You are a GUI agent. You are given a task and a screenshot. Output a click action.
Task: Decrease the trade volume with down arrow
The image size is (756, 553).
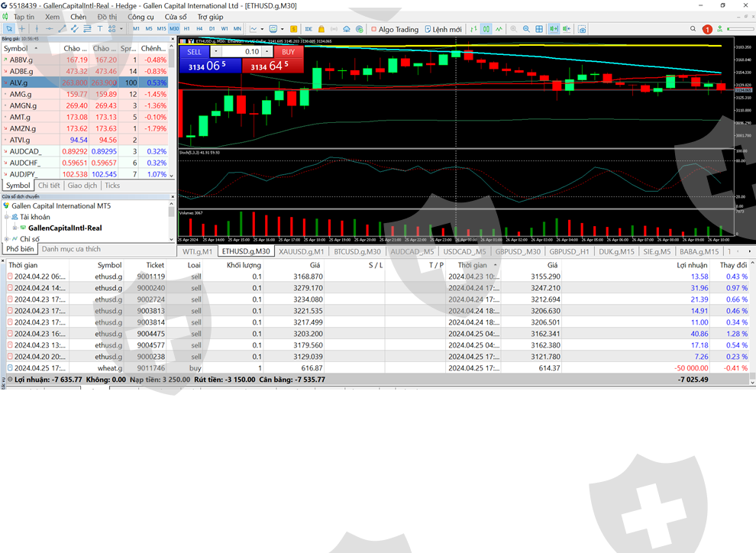pos(215,52)
